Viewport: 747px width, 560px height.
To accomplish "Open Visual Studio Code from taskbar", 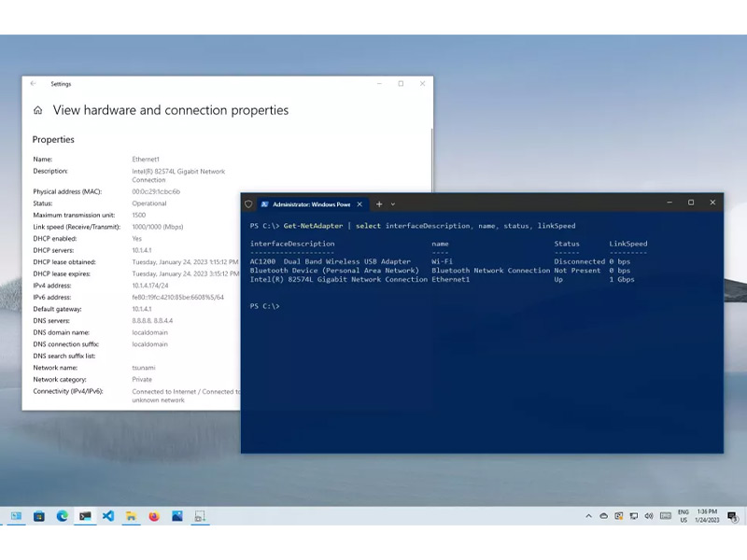I will tap(108, 516).
